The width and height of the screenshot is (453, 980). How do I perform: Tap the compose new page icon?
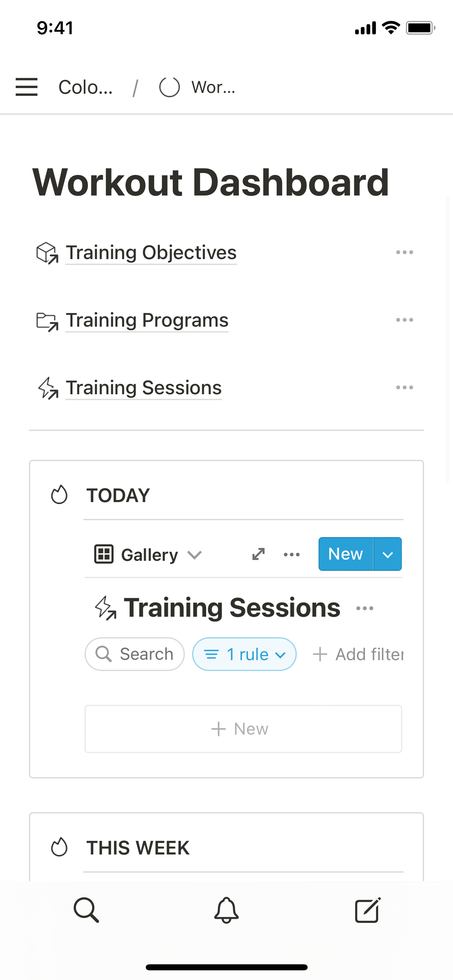click(368, 910)
